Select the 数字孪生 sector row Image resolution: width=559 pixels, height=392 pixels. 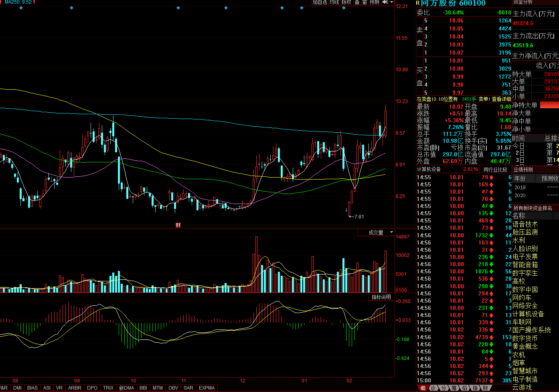click(x=525, y=273)
